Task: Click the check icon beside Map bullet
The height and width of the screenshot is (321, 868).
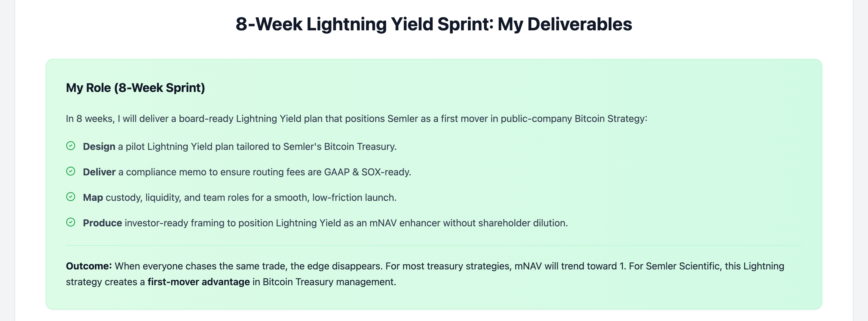Action: click(70, 197)
